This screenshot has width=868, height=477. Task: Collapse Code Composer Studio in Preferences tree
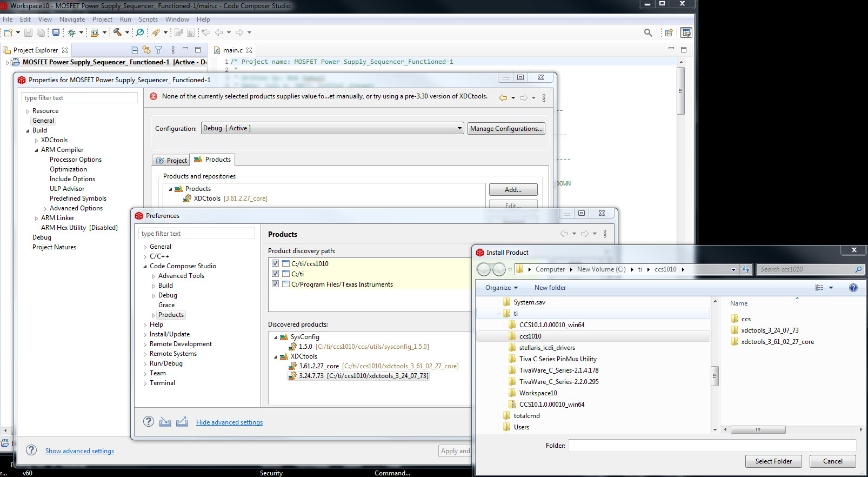145,266
